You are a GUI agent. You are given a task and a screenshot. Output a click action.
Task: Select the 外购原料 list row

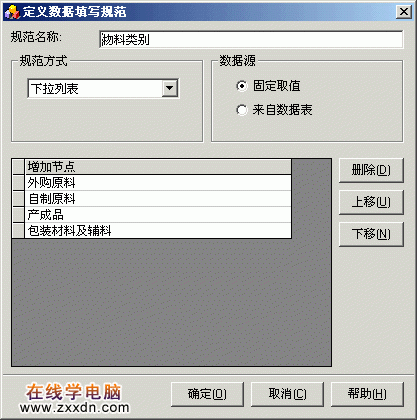click(x=158, y=183)
